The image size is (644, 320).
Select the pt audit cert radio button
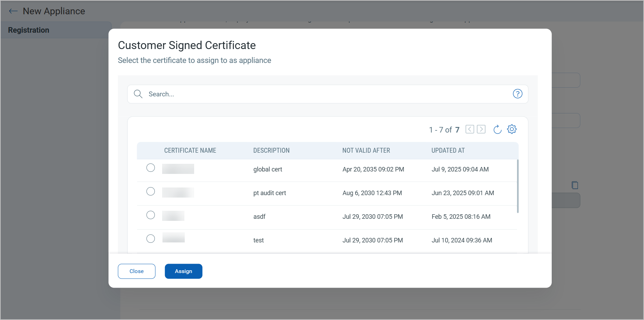point(151,191)
